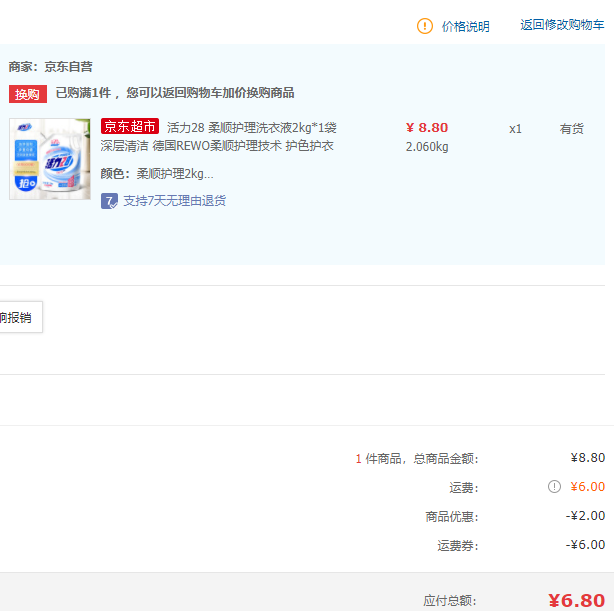
Task: Click the quantity value x1
Action: (x=515, y=128)
